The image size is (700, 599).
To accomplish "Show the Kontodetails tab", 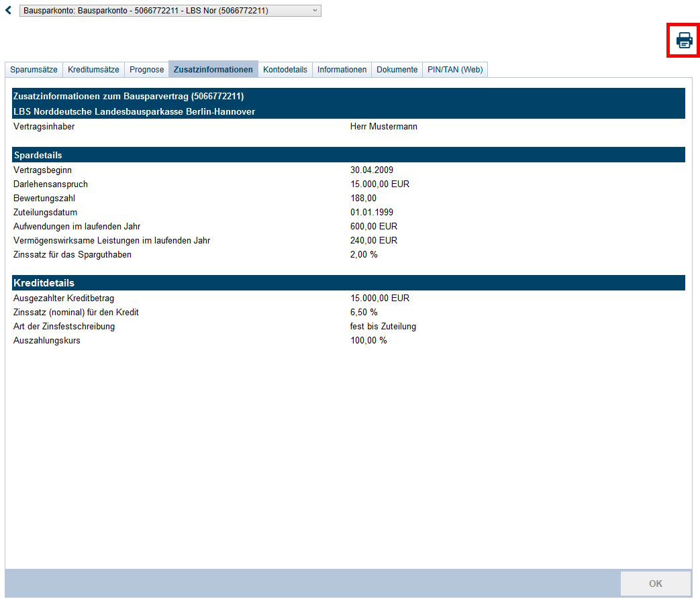I will click(x=285, y=70).
